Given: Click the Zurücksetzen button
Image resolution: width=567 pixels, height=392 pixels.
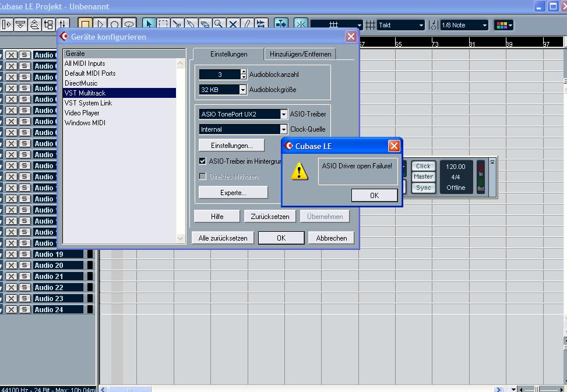Looking at the screenshot, I should point(270,217).
